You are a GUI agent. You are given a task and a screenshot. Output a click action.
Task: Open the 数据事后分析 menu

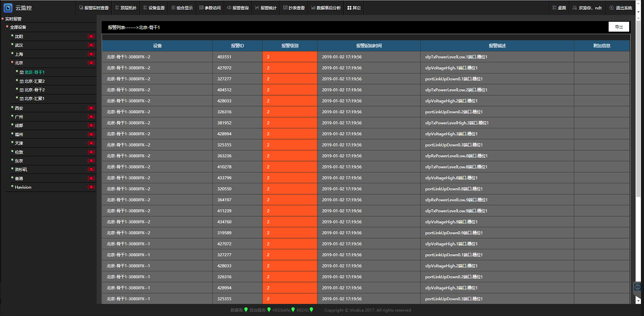[x=326, y=8]
